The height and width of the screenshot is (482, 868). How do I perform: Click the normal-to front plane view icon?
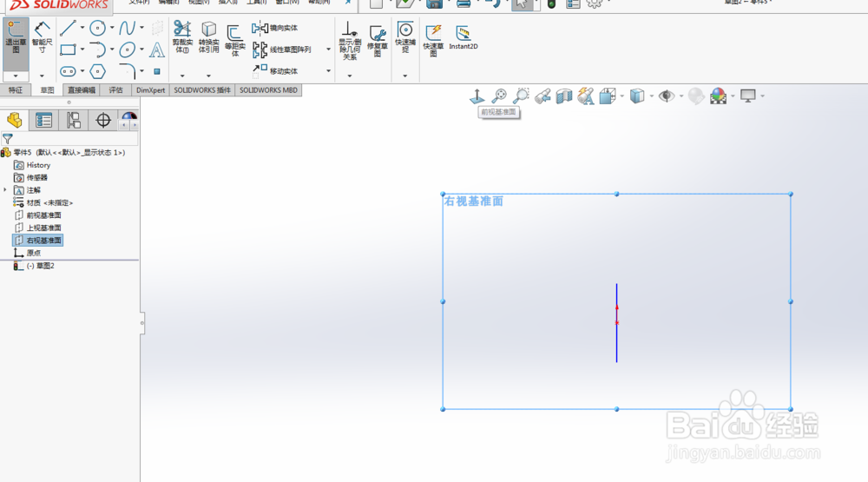[x=477, y=96]
